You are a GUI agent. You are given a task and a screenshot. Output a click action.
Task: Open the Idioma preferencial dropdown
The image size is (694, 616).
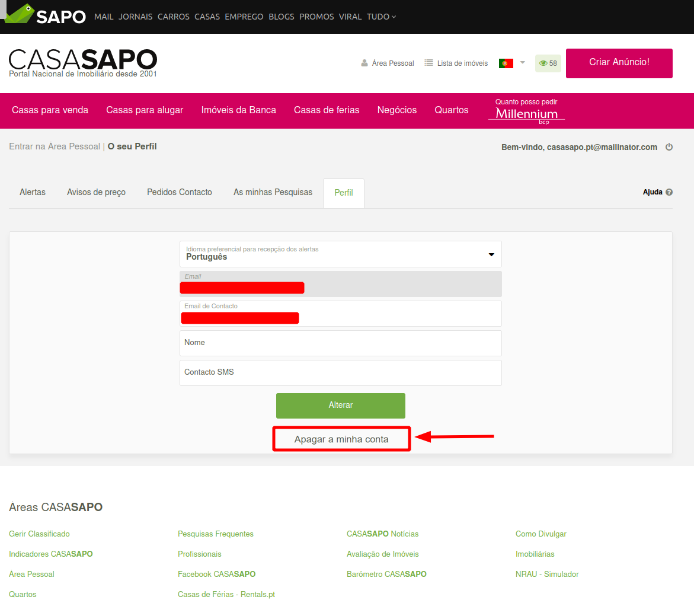point(340,254)
